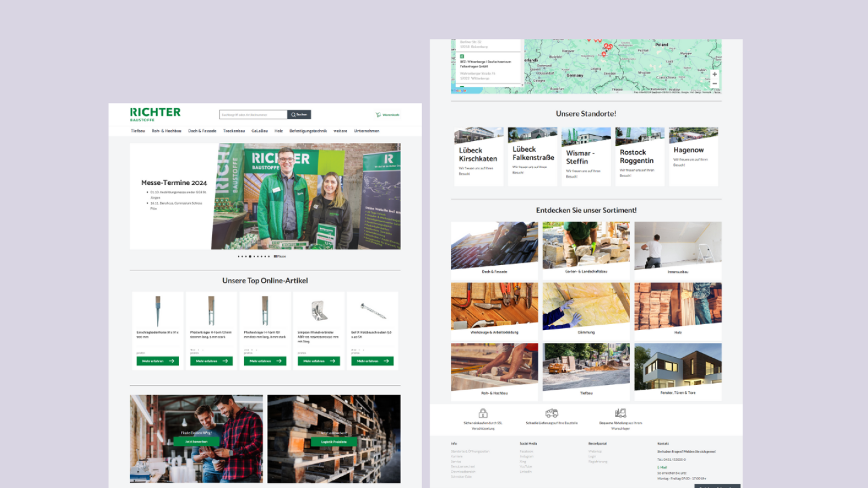
Task: Click Mehr erfahren for Einschlagbodenhülse
Action: (x=158, y=361)
